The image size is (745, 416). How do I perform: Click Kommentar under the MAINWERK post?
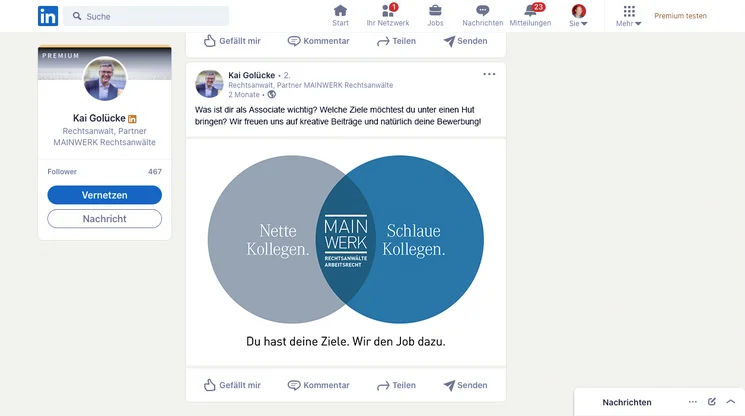pyautogui.click(x=318, y=385)
